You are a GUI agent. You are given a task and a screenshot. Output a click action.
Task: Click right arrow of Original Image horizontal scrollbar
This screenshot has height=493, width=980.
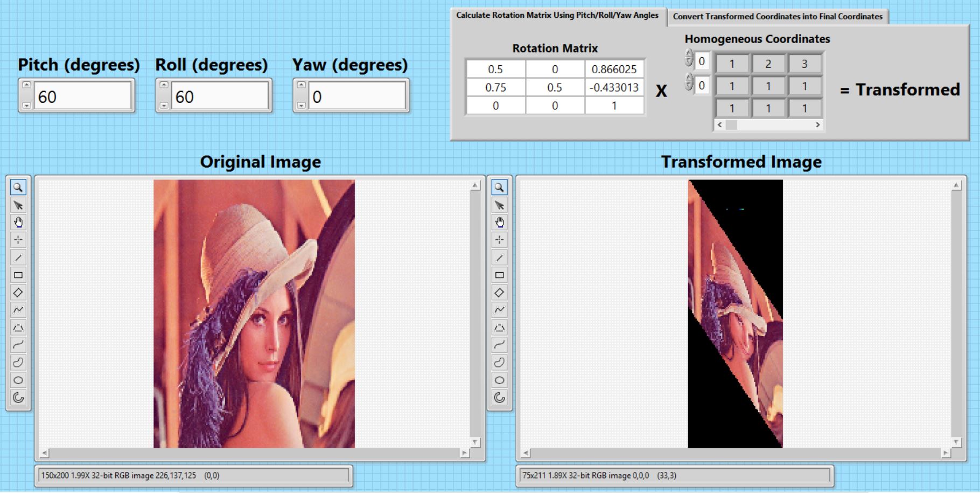464,453
